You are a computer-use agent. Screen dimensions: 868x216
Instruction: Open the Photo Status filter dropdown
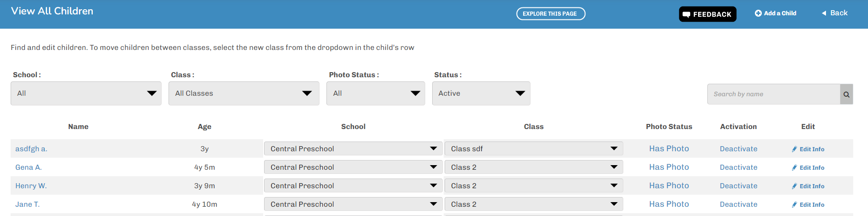tap(375, 93)
